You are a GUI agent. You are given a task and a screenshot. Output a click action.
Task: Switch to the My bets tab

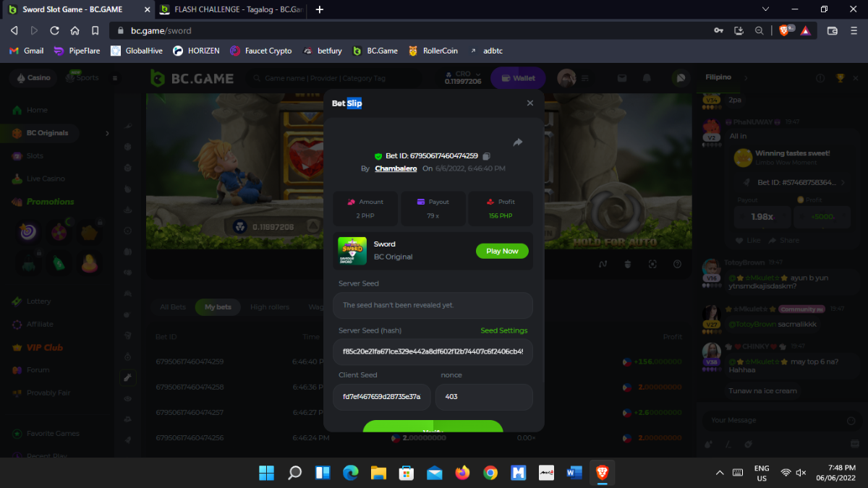218,307
